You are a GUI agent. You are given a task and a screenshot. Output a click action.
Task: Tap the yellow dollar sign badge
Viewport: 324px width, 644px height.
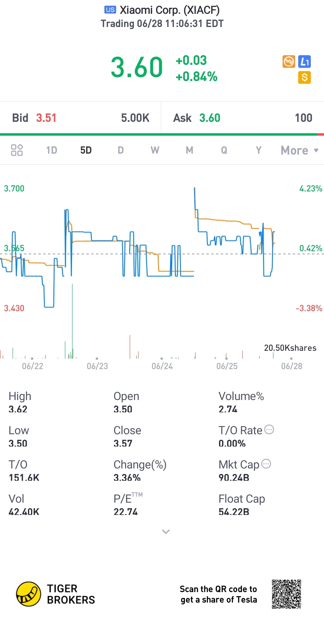point(304,77)
